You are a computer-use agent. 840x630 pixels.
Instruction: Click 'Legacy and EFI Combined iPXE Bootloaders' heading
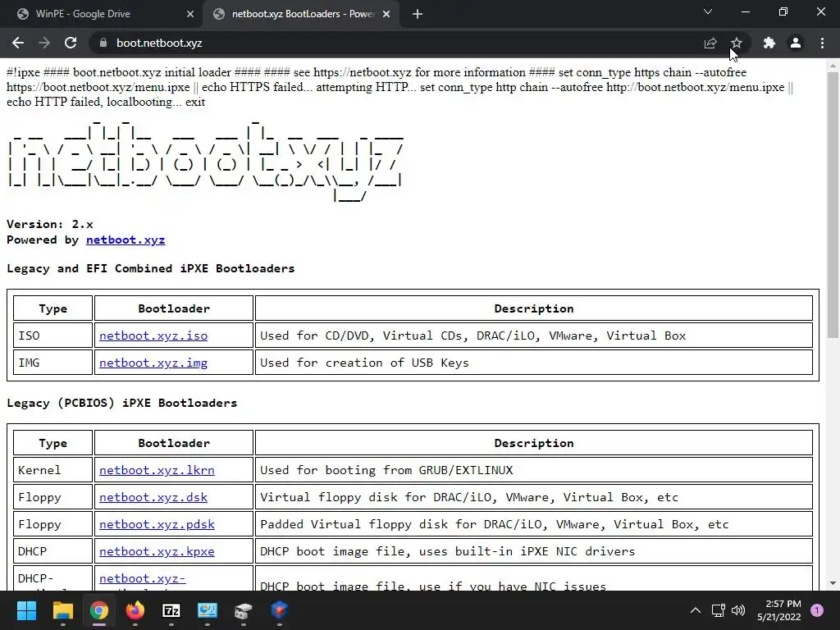click(x=151, y=268)
